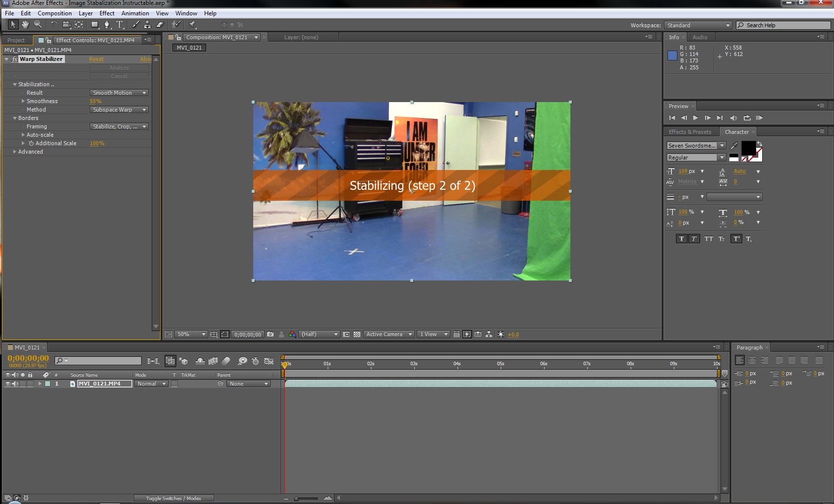Search Help input field
This screenshot has width=834, height=504.
coord(783,25)
